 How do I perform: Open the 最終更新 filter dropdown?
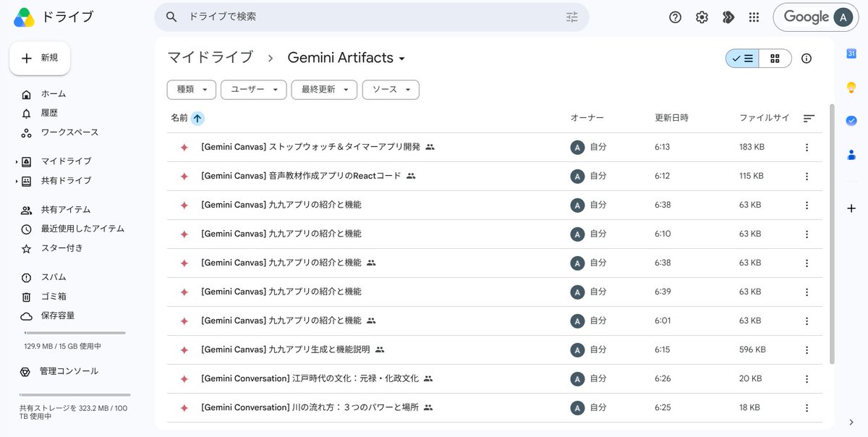coord(324,90)
